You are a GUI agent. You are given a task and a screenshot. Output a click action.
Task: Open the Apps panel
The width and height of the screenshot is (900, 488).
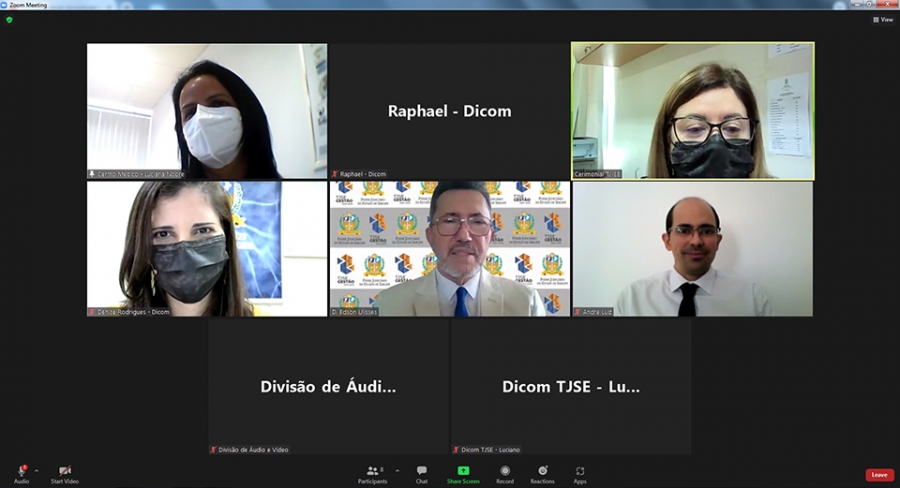click(x=580, y=470)
